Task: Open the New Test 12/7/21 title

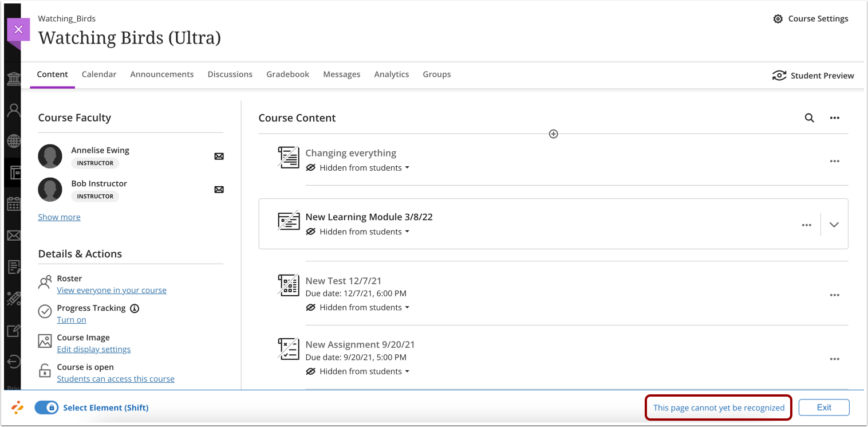Action: click(x=344, y=281)
